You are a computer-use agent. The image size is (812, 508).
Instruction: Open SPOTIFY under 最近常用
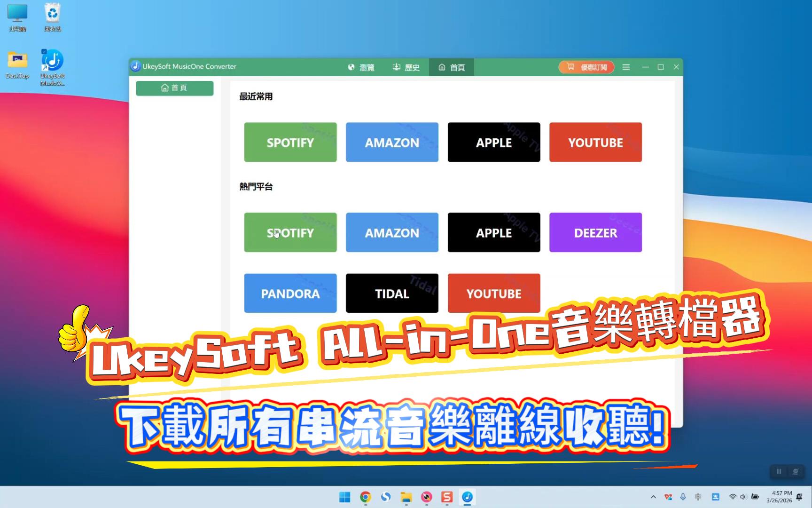290,143
